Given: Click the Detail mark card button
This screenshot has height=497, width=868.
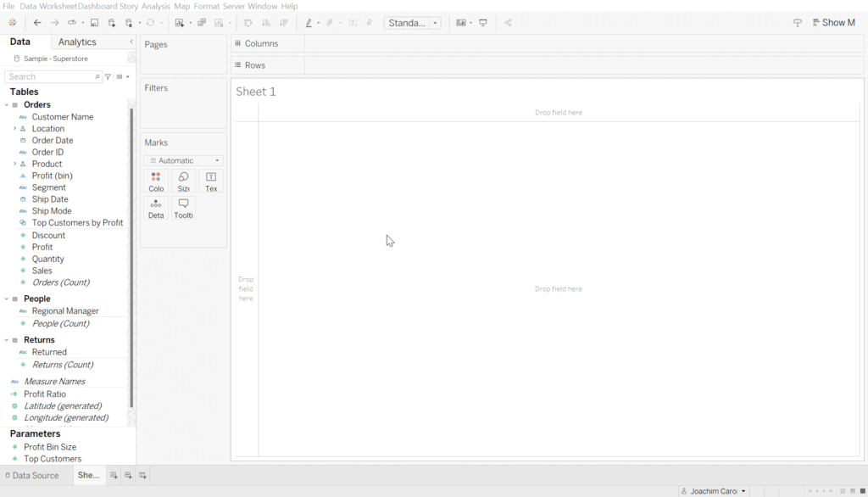Looking at the screenshot, I should click(156, 209).
